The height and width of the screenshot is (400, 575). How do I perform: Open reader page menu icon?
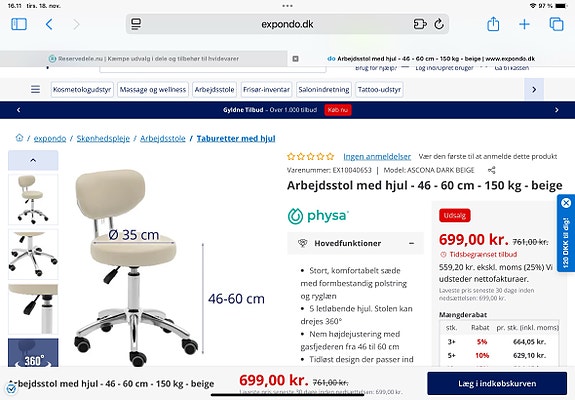(136, 24)
